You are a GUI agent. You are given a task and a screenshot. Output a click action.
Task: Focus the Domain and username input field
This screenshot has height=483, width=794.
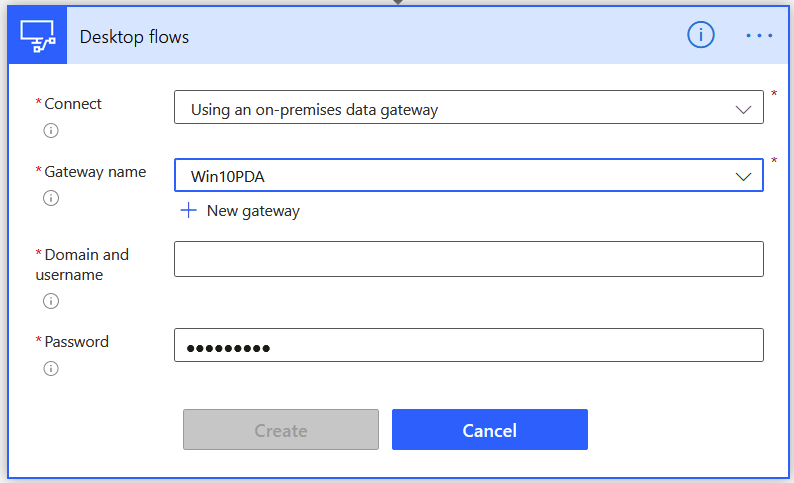(468, 259)
